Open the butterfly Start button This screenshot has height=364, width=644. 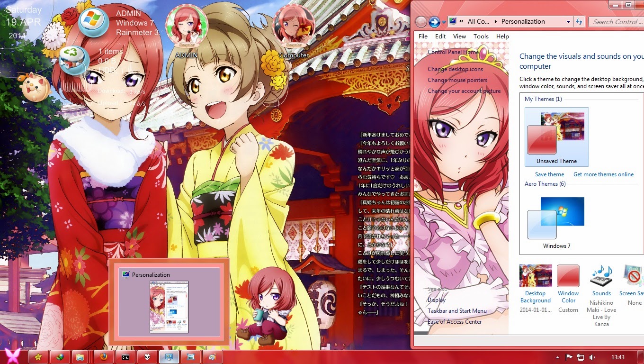click(12, 356)
